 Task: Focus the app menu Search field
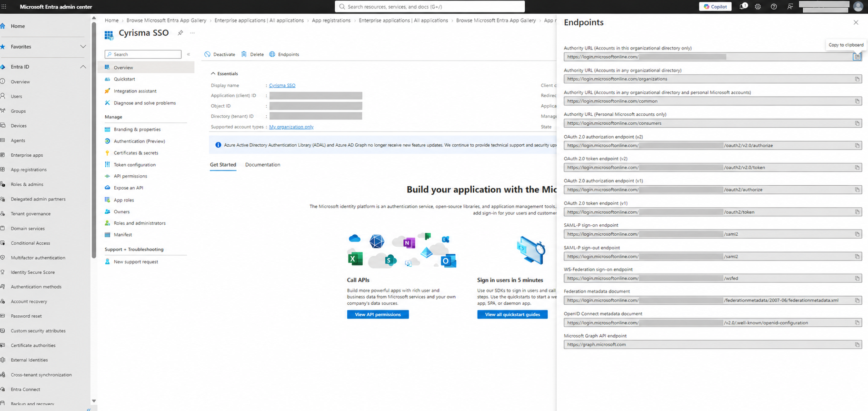143,54
